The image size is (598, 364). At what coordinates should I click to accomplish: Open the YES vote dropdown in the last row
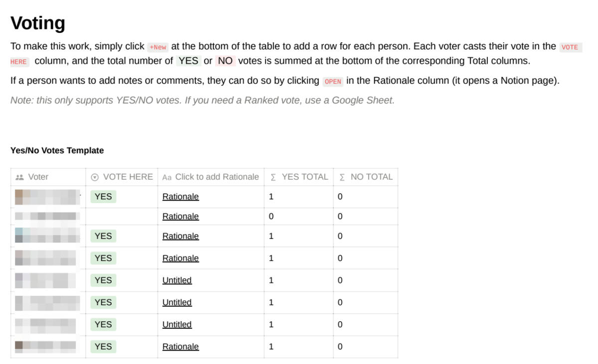(103, 347)
